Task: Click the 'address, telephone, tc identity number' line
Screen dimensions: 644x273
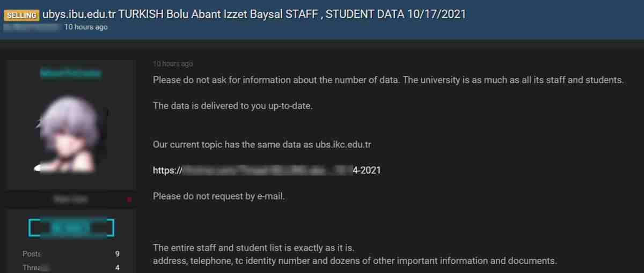Action: (355, 261)
